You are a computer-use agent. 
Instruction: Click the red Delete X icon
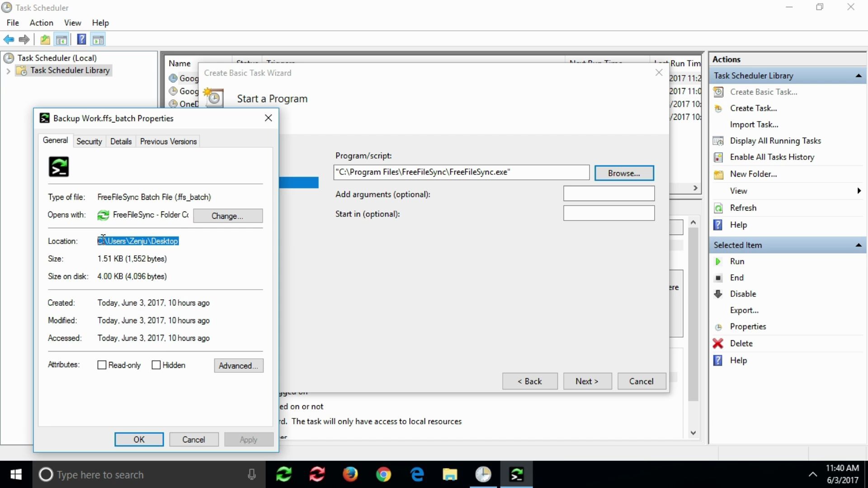pos(718,343)
